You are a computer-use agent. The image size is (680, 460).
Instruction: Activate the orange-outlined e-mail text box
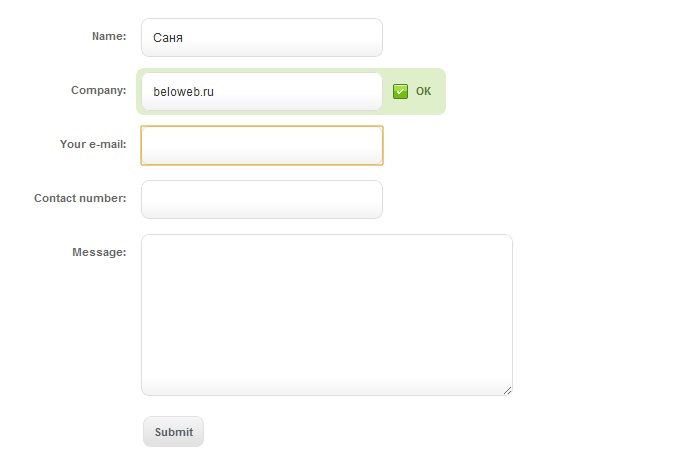pos(262,145)
